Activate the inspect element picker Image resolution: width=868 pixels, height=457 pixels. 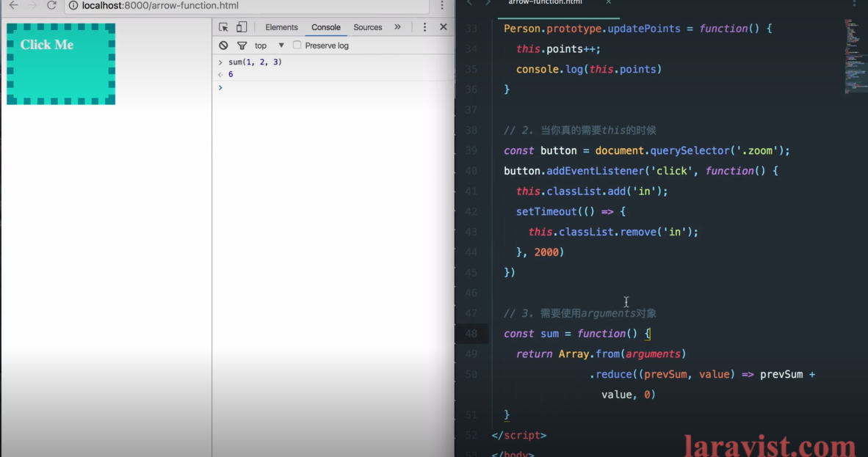click(224, 27)
